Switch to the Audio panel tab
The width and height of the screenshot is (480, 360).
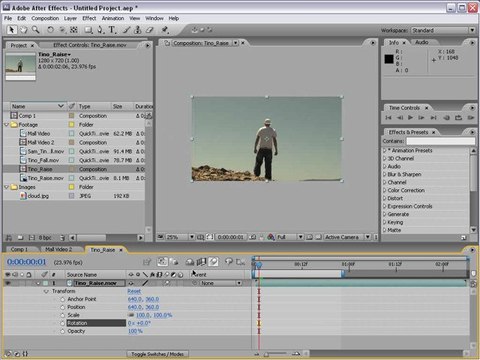tap(422, 42)
